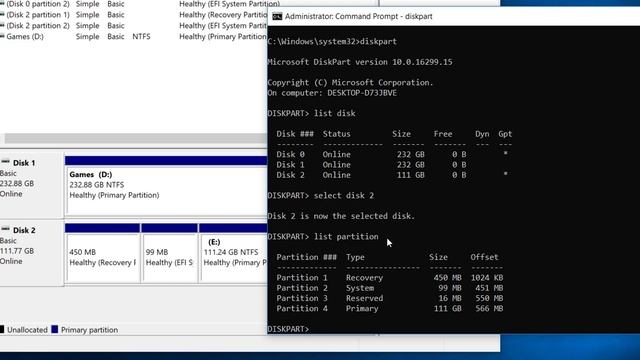Click the Gpt column header in diskpart
Viewport: 640px width, 360px height.
(505, 134)
